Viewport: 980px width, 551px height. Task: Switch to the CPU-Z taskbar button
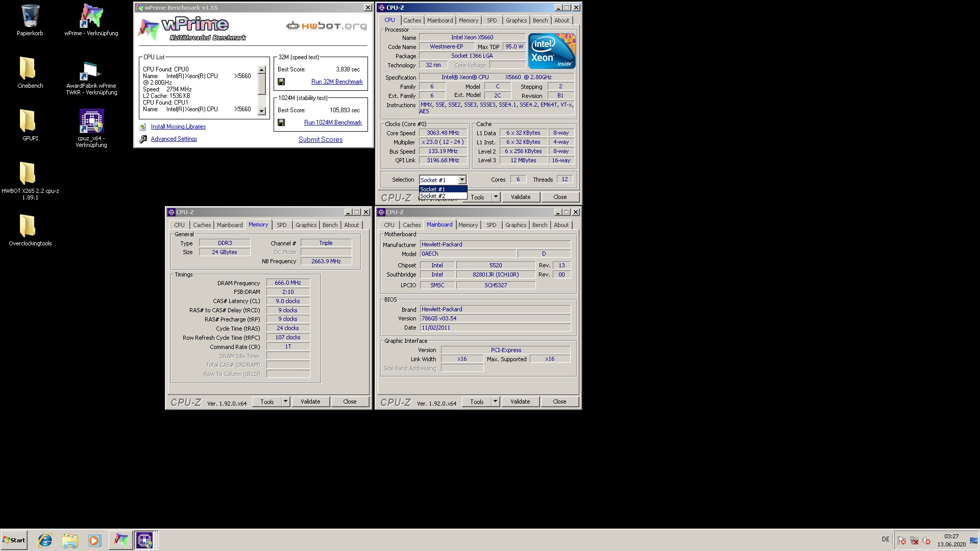pyautogui.click(x=144, y=540)
